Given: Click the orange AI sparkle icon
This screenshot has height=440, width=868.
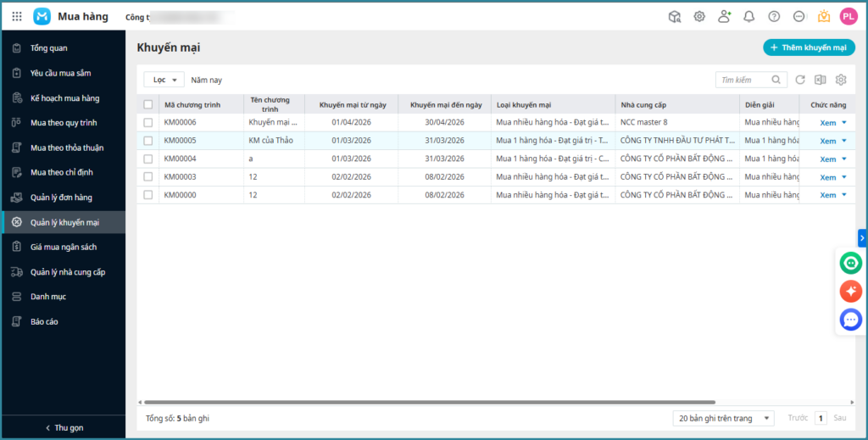Looking at the screenshot, I should click(850, 292).
